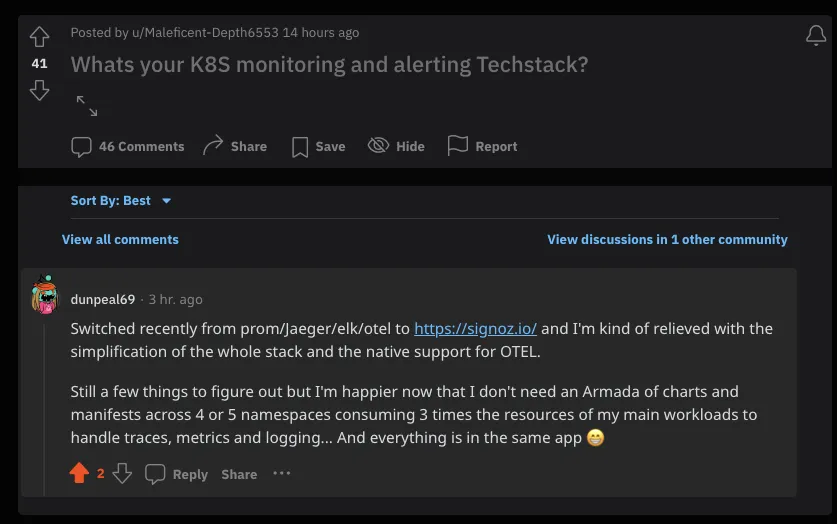The height and width of the screenshot is (524, 837).
Task: Click View all comments link
Action: click(x=120, y=240)
